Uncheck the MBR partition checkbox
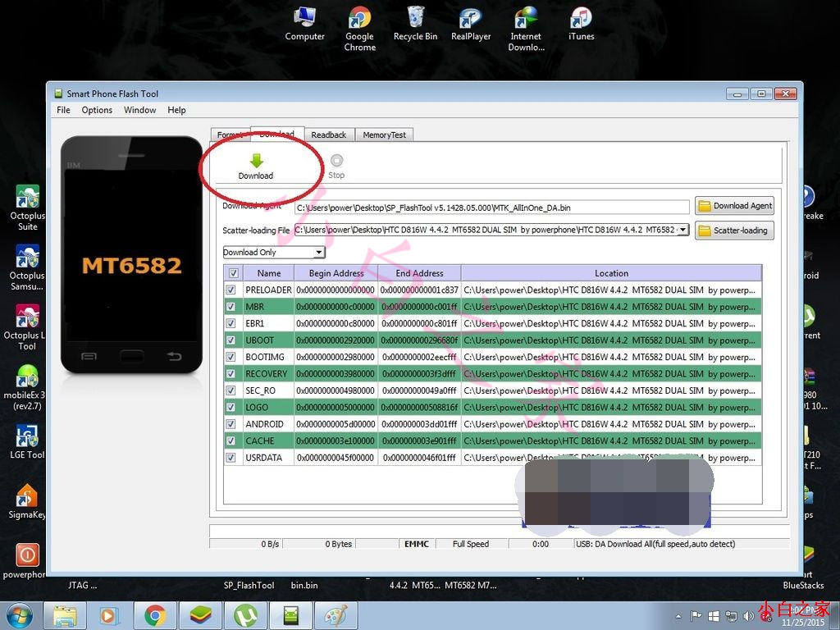The height and width of the screenshot is (630, 840). point(231,307)
